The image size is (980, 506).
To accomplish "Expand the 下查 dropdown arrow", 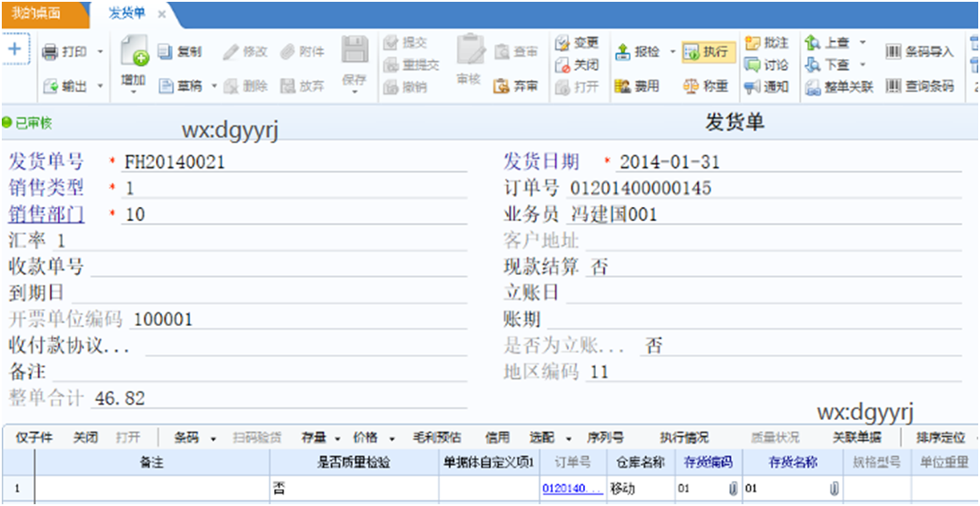I will pyautogui.click(x=863, y=65).
